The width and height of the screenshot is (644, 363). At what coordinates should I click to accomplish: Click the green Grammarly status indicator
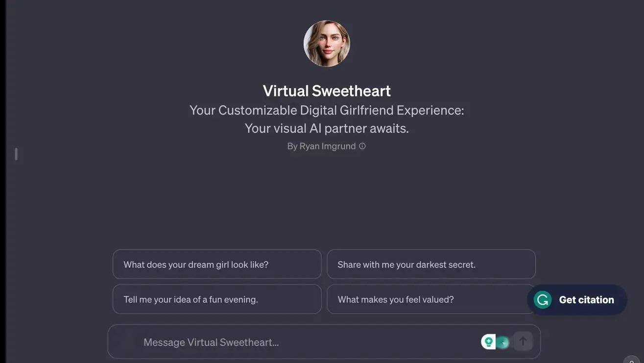[x=503, y=342]
